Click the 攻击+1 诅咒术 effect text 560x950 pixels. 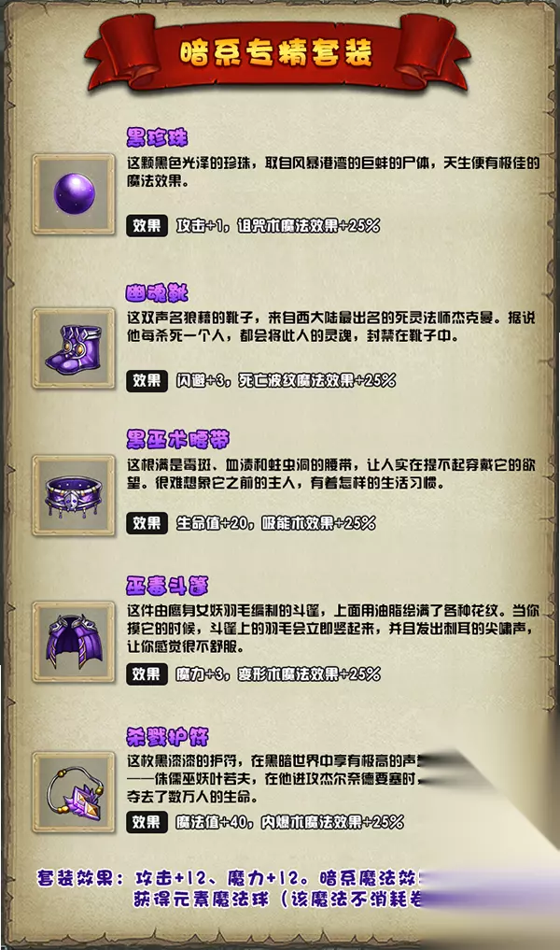pyautogui.click(x=278, y=225)
